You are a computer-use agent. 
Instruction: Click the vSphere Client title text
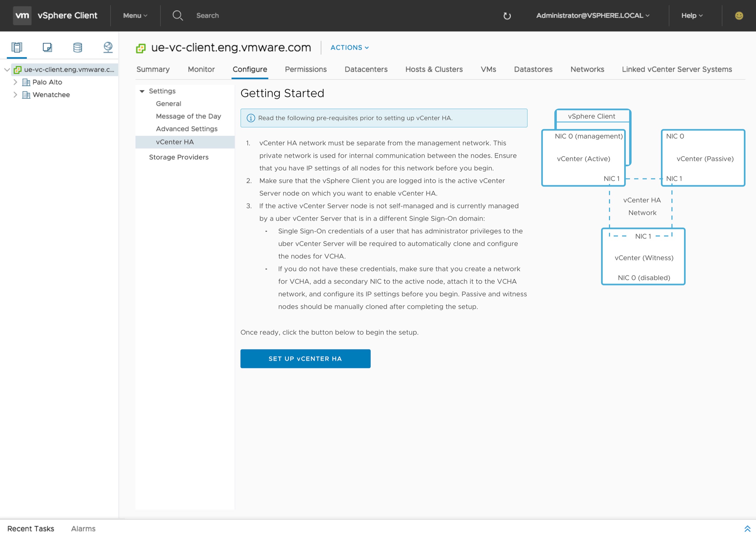[x=68, y=16]
